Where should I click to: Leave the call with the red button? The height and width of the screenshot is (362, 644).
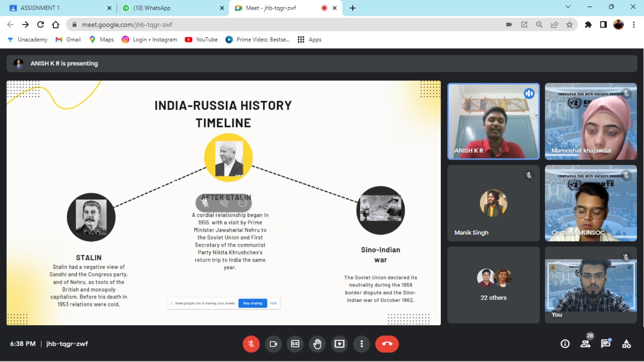(387, 344)
